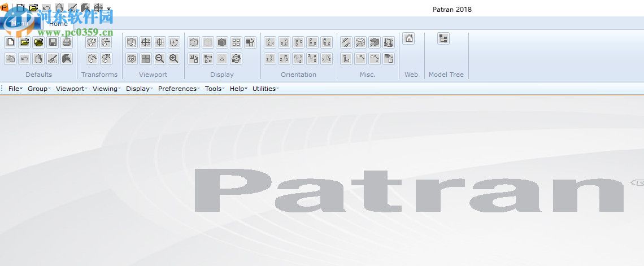The image size is (644, 266).
Task: Save database with the floppy disk icon
Action: 53,42
